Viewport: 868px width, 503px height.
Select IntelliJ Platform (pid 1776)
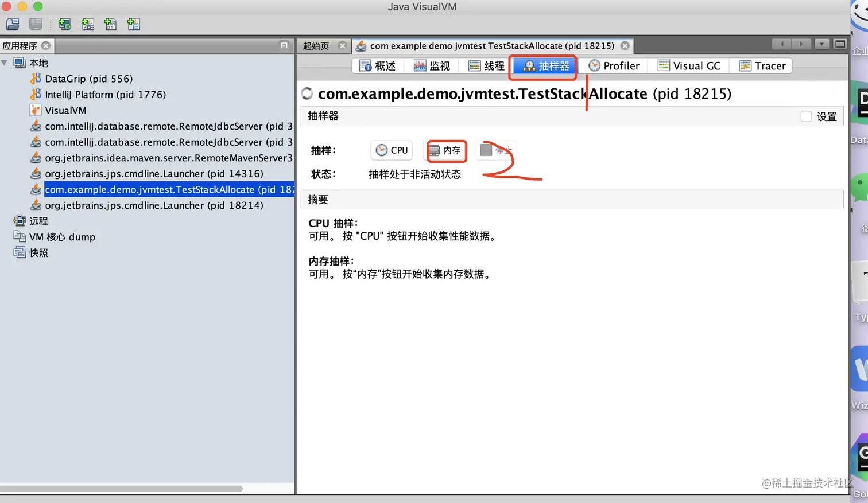coord(105,95)
